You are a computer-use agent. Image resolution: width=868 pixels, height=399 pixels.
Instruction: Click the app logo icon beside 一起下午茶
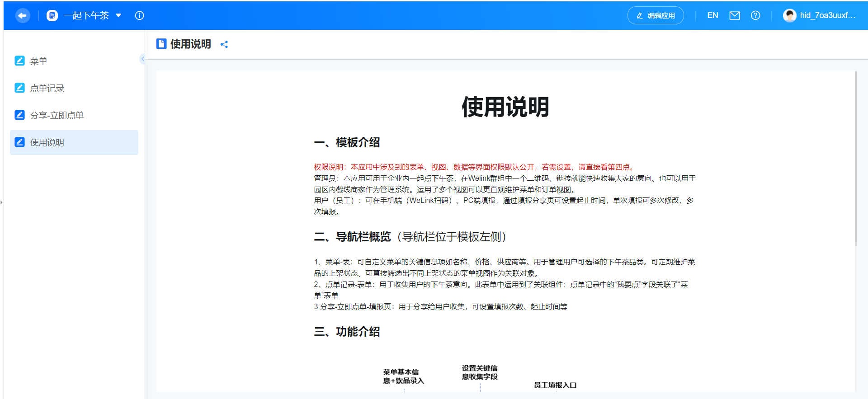coord(52,16)
